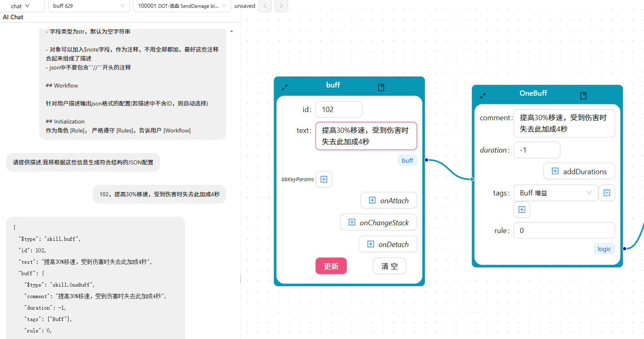The height and width of the screenshot is (339, 644).
Task: Add a bbKeyParams entry with plus icon
Action: pos(324,179)
